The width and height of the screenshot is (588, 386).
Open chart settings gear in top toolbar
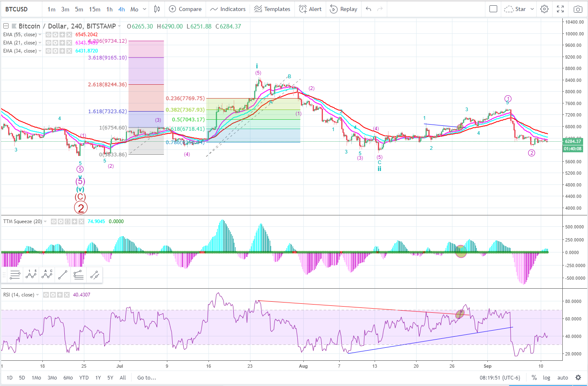(x=544, y=9)
